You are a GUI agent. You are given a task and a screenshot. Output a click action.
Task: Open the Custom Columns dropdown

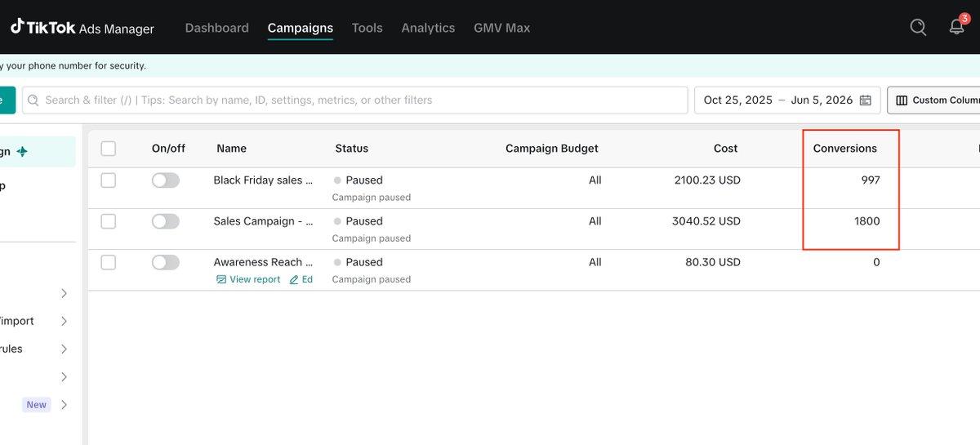tap(933, 100)
